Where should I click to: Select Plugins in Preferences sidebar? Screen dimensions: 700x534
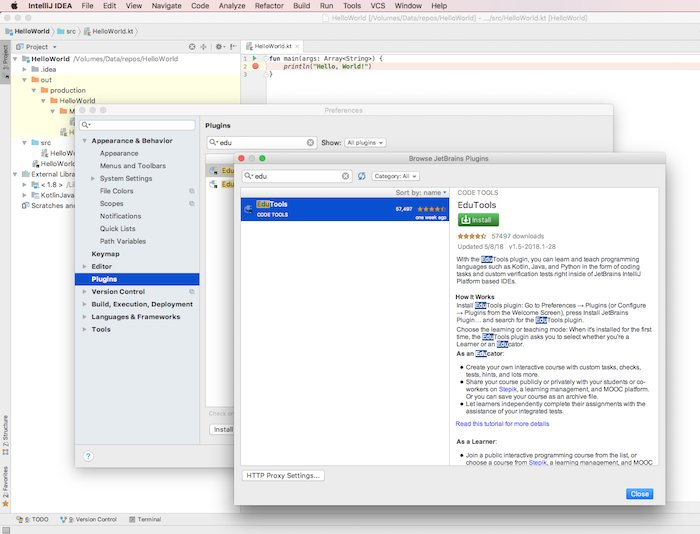[x=137, y=279]
